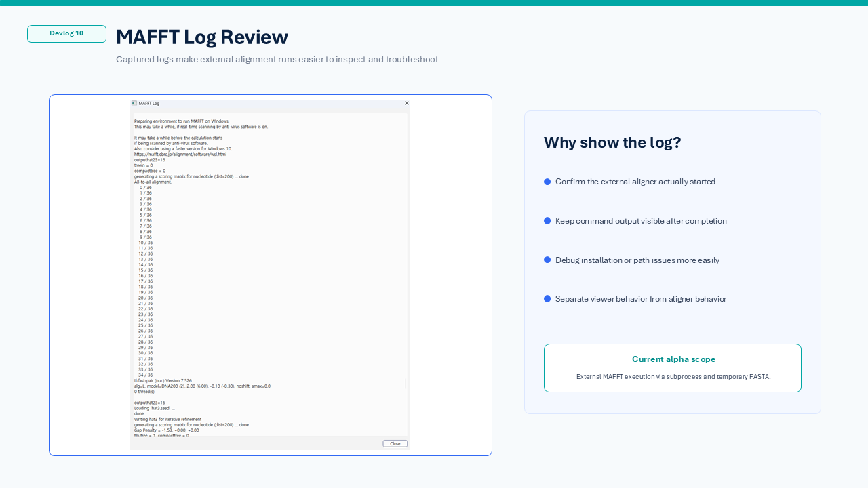Click "Keep command output visible after completion" text
Image resolution: width=868 pixels, height=488 pixels.
click(x=641, y=221)
